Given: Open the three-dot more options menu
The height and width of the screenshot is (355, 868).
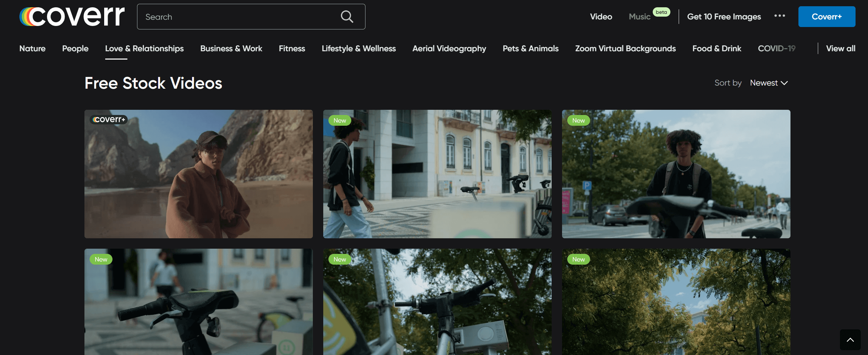Looking at the screenshot, I should (780, 16).
